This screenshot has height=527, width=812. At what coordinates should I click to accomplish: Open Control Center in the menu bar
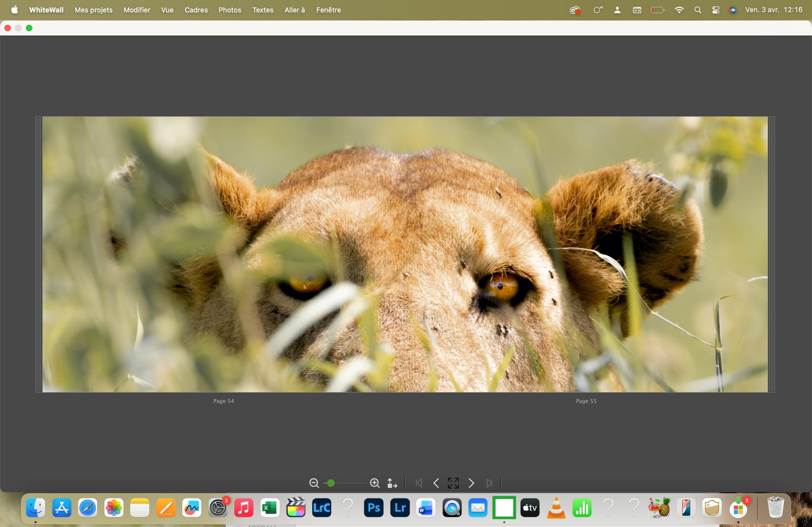click(716, 10)
